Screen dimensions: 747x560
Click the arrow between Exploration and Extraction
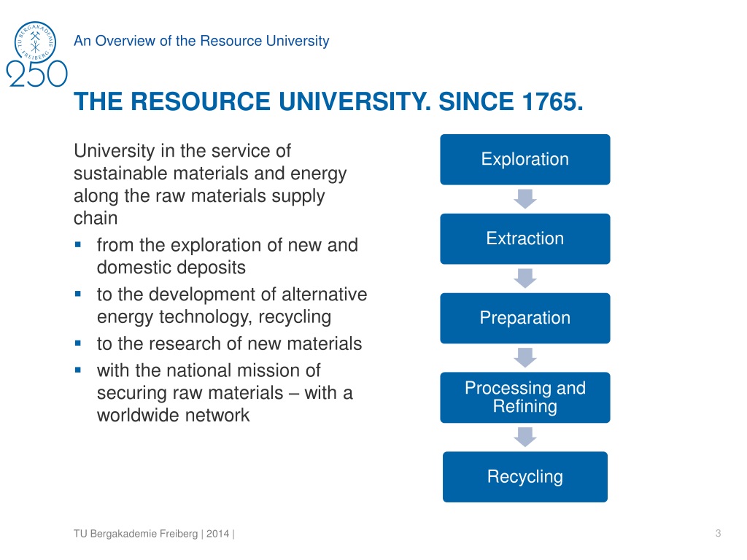(525, 199)
